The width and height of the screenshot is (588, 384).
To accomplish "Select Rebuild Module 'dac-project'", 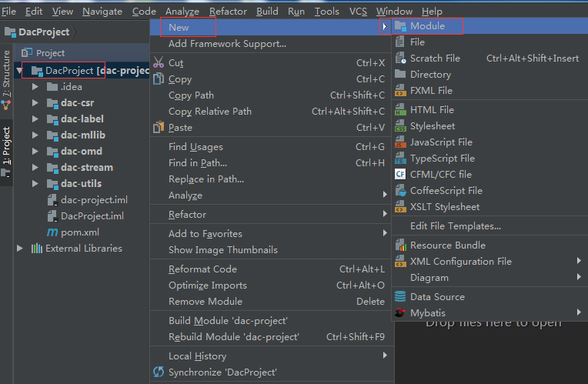I will [x=270, y=337].
